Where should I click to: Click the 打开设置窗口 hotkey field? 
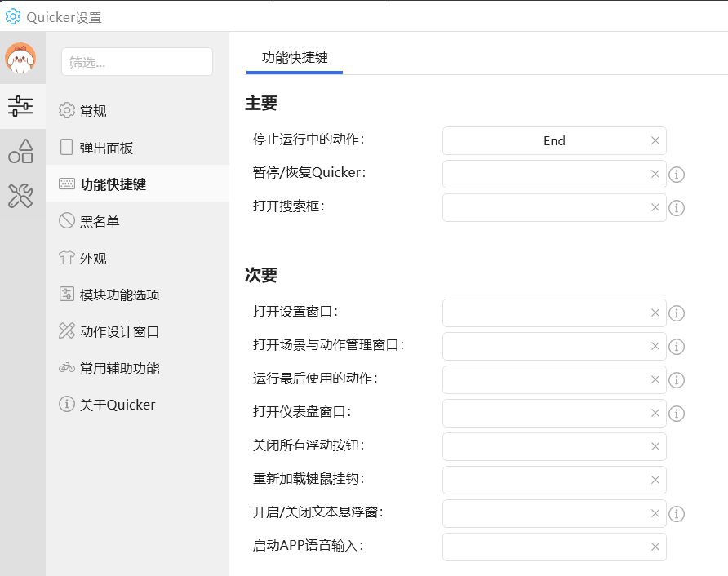point(554,312)
